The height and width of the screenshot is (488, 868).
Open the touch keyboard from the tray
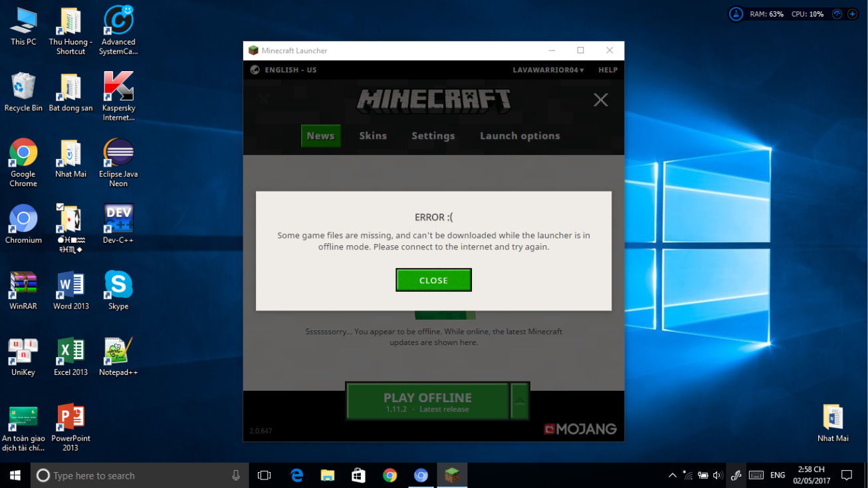click(x=756, y=475)
